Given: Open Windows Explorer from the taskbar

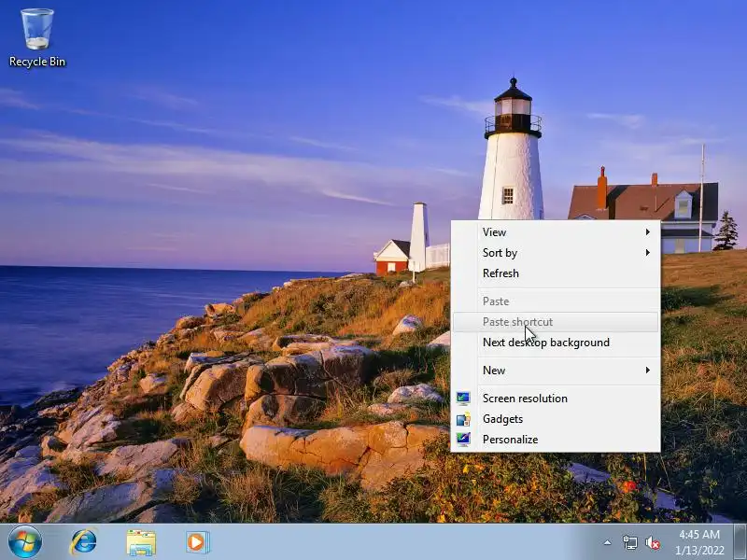Looking at the screenshot, I should click(141, 542).
